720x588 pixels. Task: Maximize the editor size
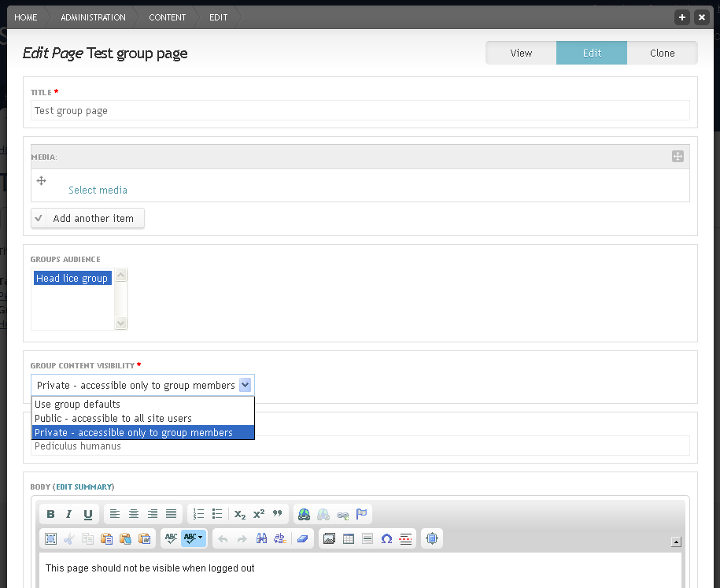(432, 538)
